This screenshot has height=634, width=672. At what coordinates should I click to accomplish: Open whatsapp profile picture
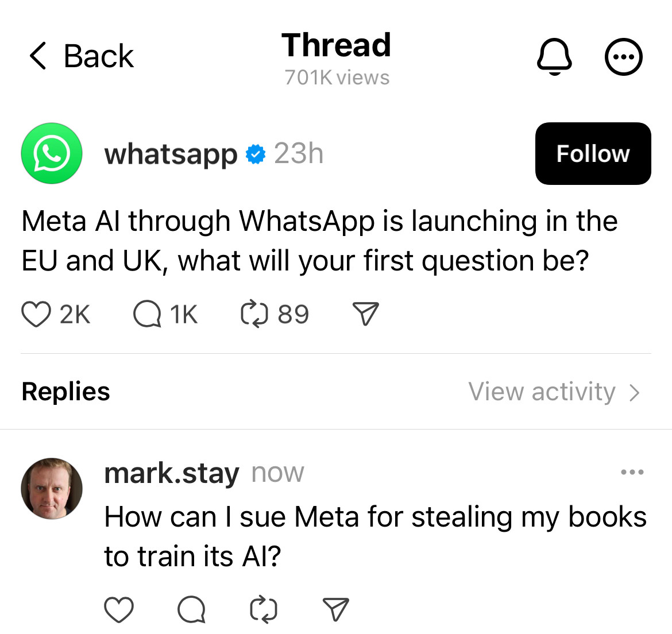click(x=52, y=153)
